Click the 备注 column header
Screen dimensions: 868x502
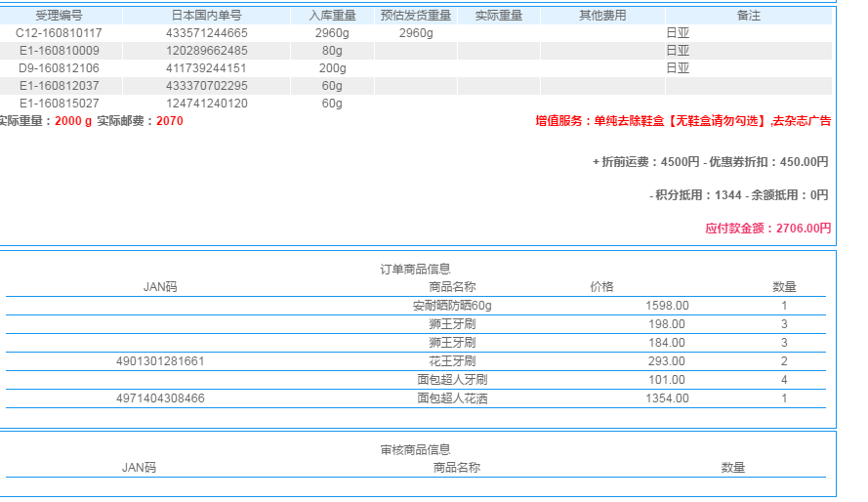(x=749, y=16)
